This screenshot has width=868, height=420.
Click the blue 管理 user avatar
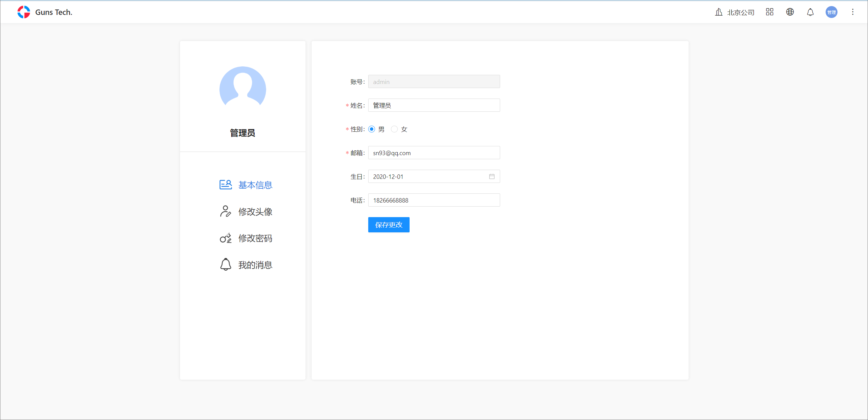click(x=831, y=12)
